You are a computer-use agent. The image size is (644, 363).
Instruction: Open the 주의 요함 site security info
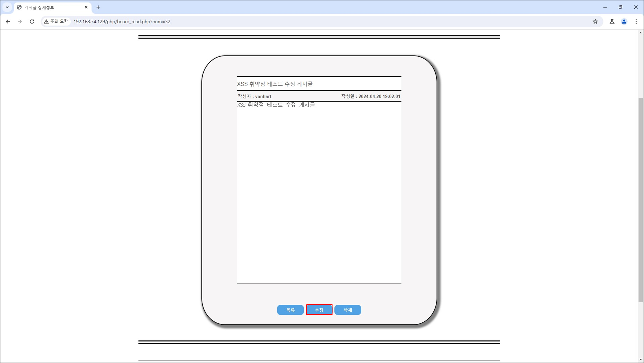[x=56, y=21]
